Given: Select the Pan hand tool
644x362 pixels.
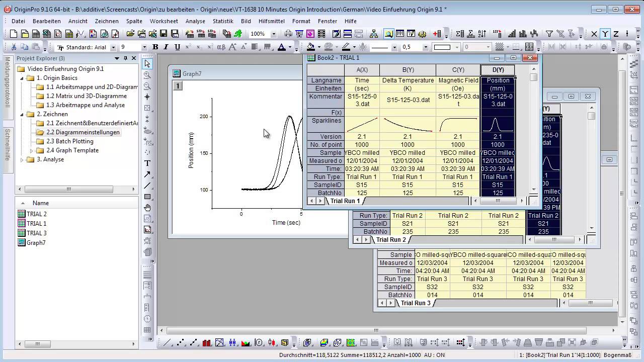Looking at the screenshot, I should click(x=147, y=208).
